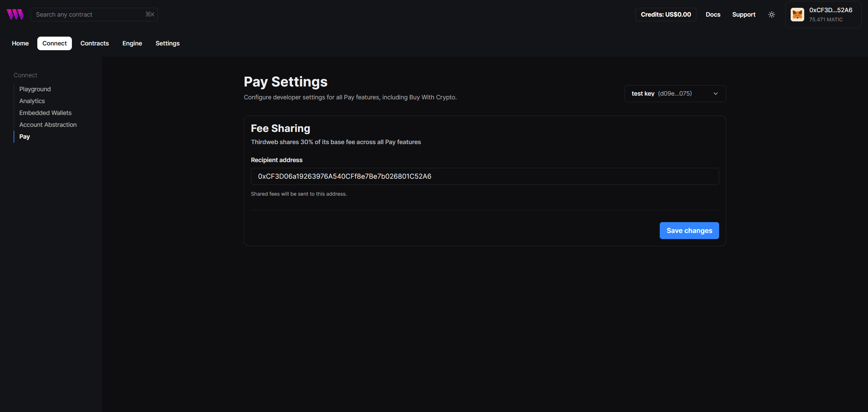This screenshot has width=868, height=412.
Task: Select Account Abstraction in sidebar
Action: pyautogui.click(x=48, y=125)
